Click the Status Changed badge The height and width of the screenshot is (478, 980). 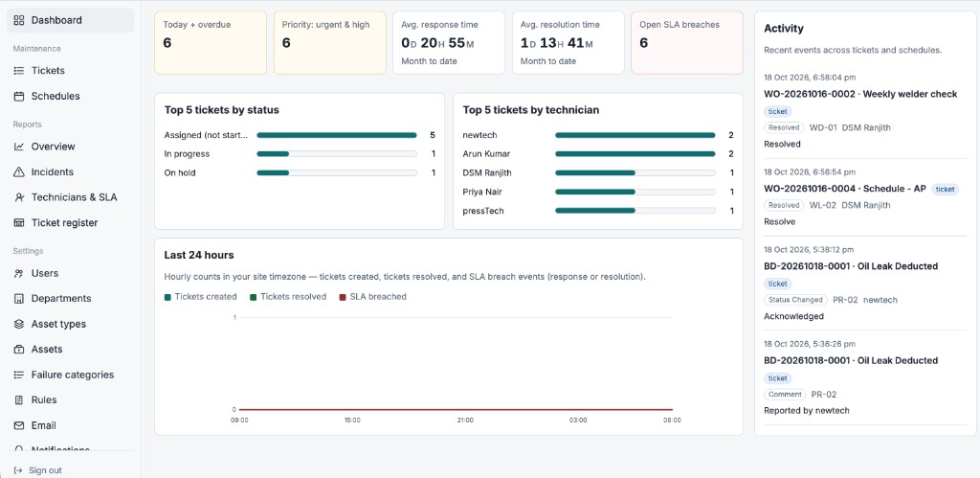coord(795,300)
